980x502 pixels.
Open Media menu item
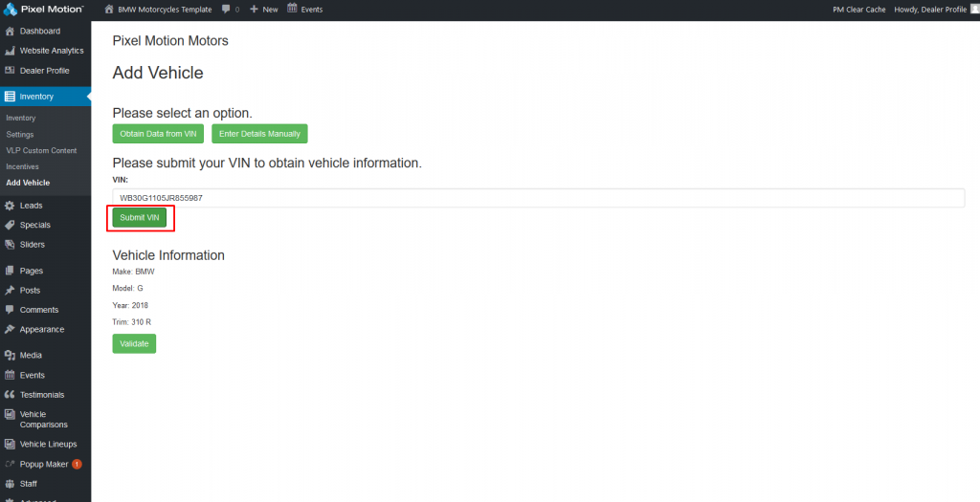(31, 356)
